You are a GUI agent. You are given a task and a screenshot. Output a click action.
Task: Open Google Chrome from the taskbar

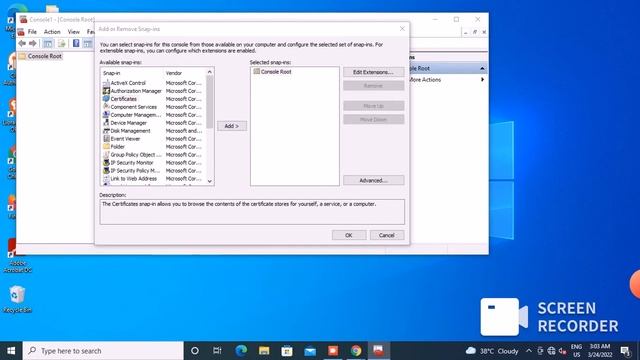[x=356, y=351]
